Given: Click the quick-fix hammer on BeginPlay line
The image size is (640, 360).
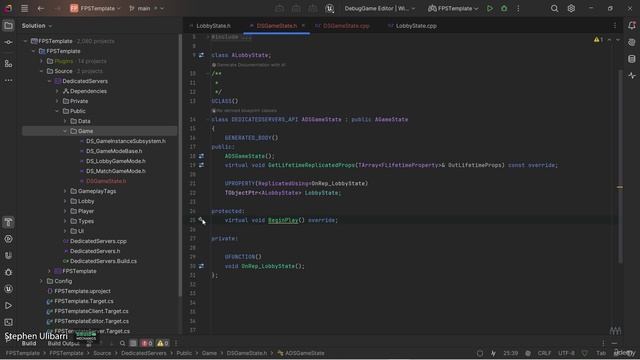Looking at the screenshot, I should tap(202, 220).
